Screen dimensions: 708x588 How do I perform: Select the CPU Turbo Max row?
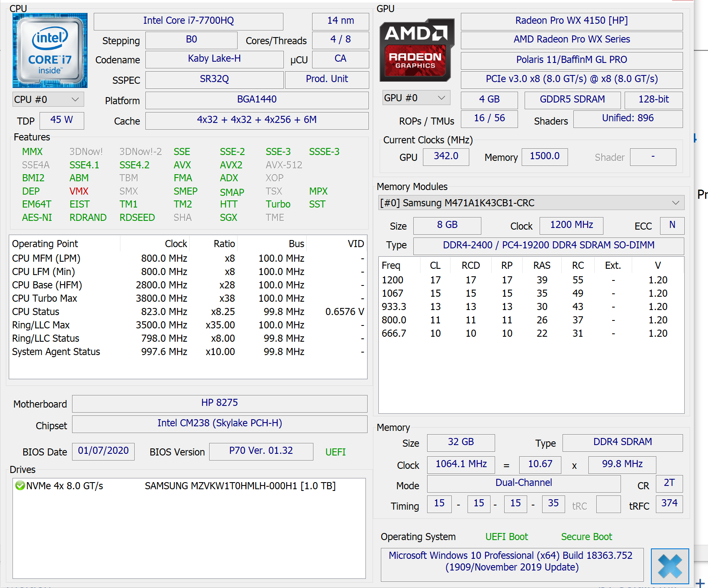click(188, 298)
